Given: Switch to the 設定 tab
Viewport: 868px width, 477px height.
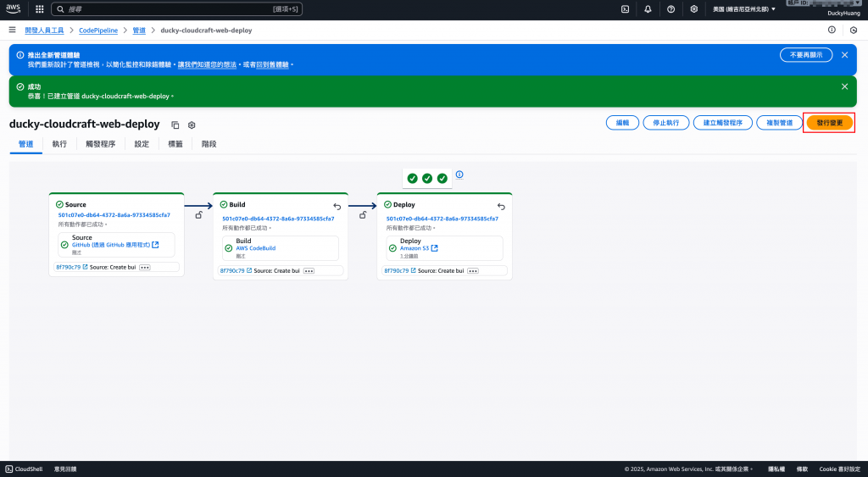Looking at the screenshot, I should coord(142,144).
